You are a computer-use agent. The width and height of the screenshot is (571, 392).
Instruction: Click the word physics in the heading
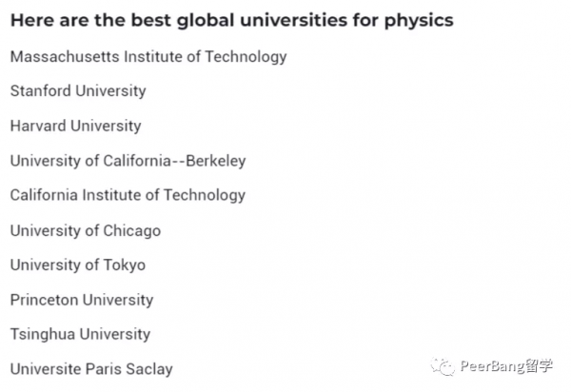tap(418, 20)
